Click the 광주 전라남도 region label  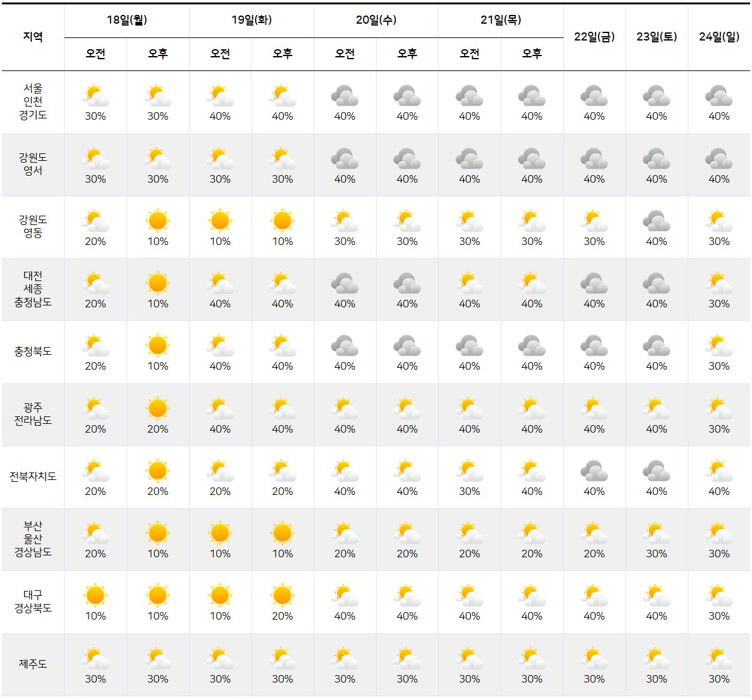coord(33,414)
